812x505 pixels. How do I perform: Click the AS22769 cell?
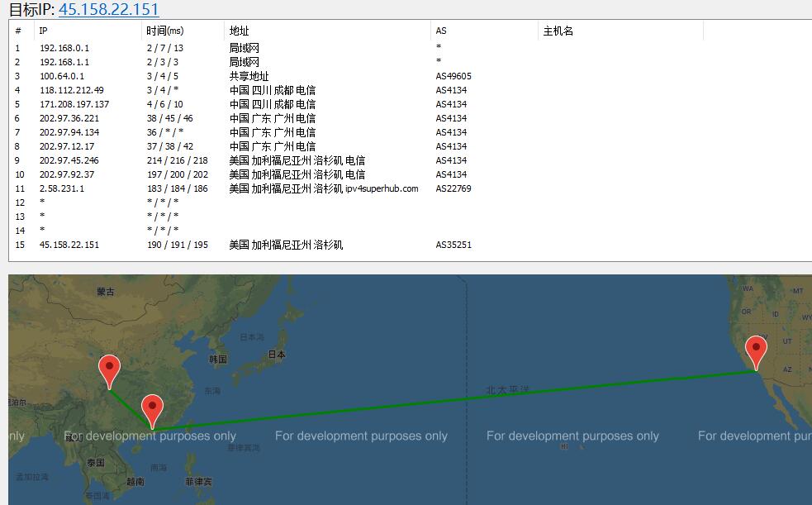click(453, 188)
